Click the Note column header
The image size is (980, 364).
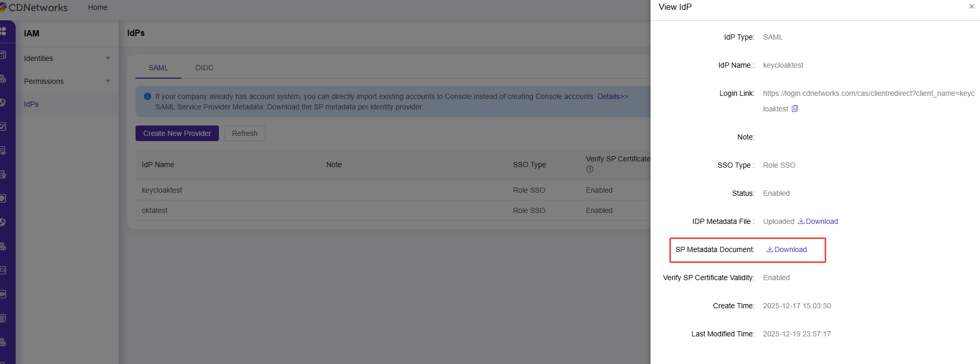[334, 165]
